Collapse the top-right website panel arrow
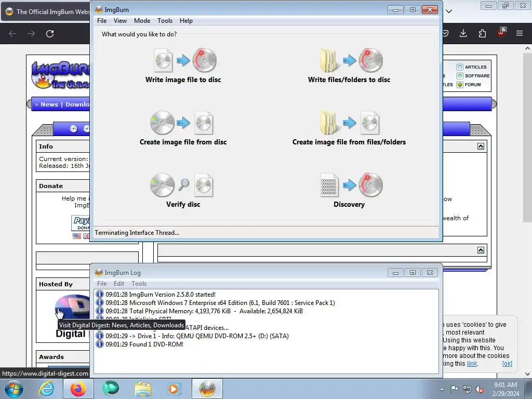The image size is (532, 399). pos(481,146)
